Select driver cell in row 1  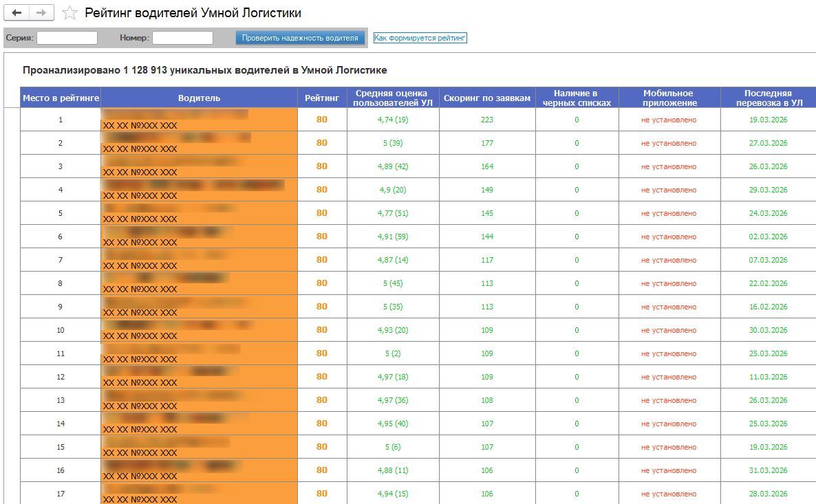click(200, 120)
